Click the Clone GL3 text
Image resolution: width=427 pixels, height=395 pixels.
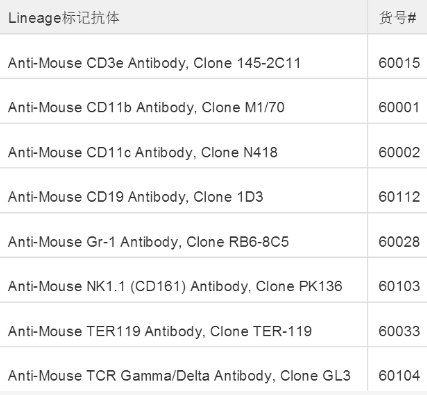[x=315, y=376]
